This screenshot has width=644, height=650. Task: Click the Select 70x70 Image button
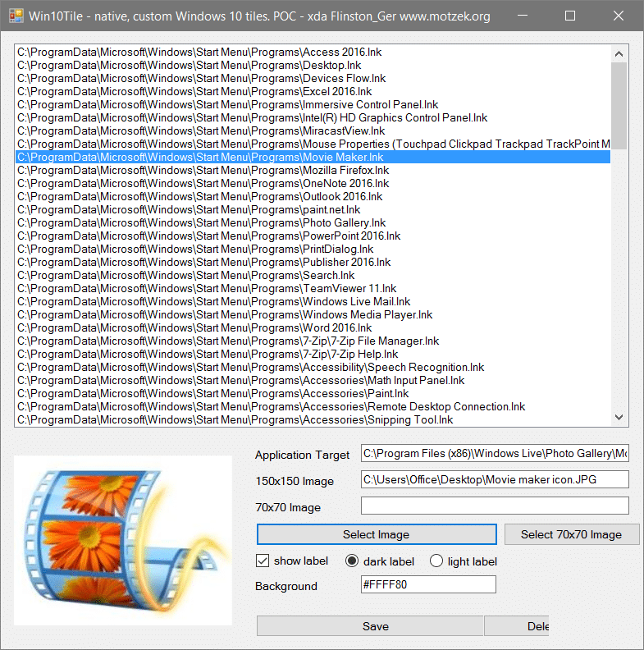(x=572, y=534)
